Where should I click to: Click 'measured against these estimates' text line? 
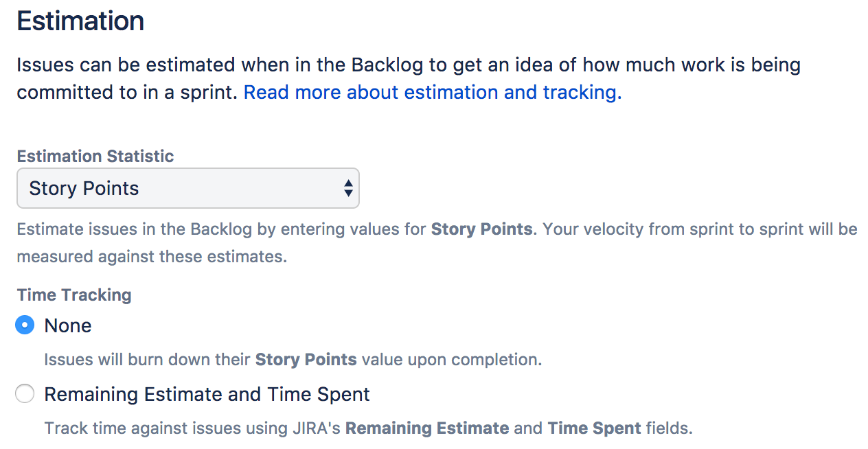tap(152, 257)
